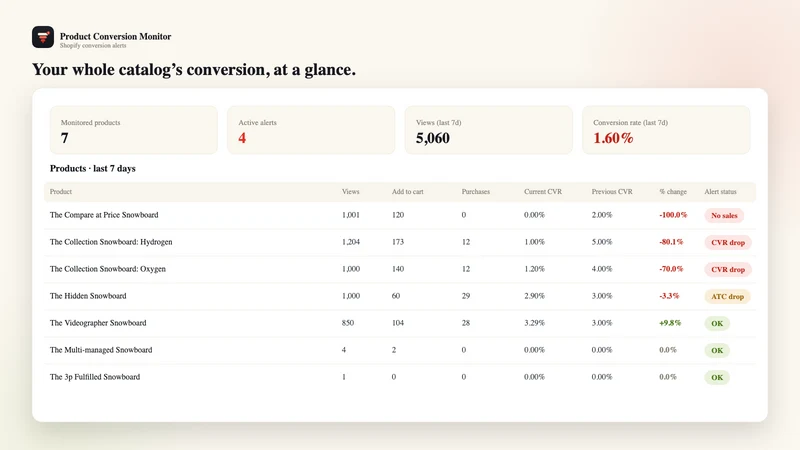Open The Collection Snowboard: Hydrogen row
The image size is (800, 450).
pos(400,242)
